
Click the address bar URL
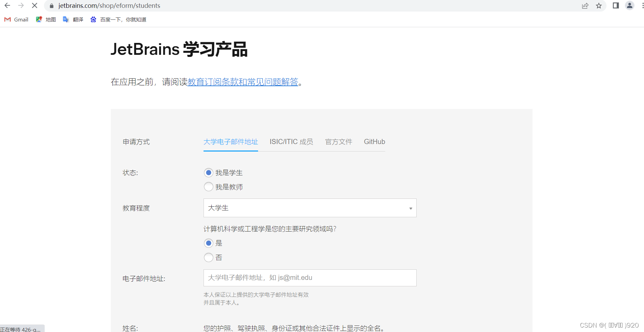click(x=109, y=6)
